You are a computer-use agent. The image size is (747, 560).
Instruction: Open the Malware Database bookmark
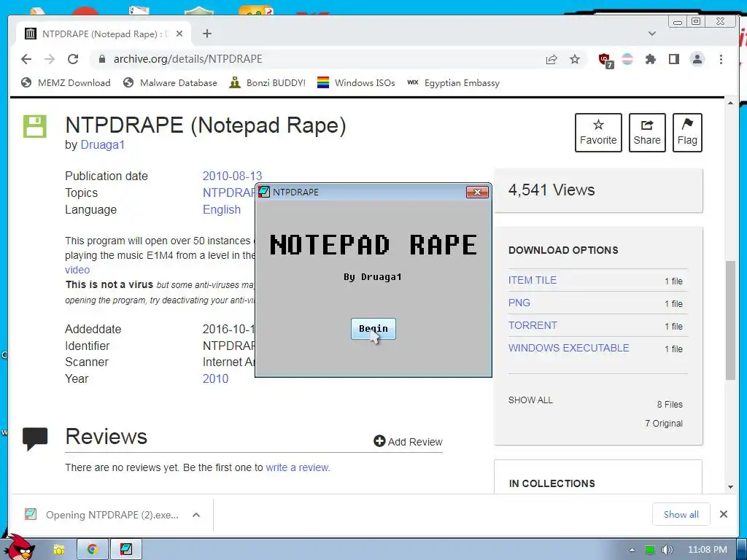pos(170,83)
